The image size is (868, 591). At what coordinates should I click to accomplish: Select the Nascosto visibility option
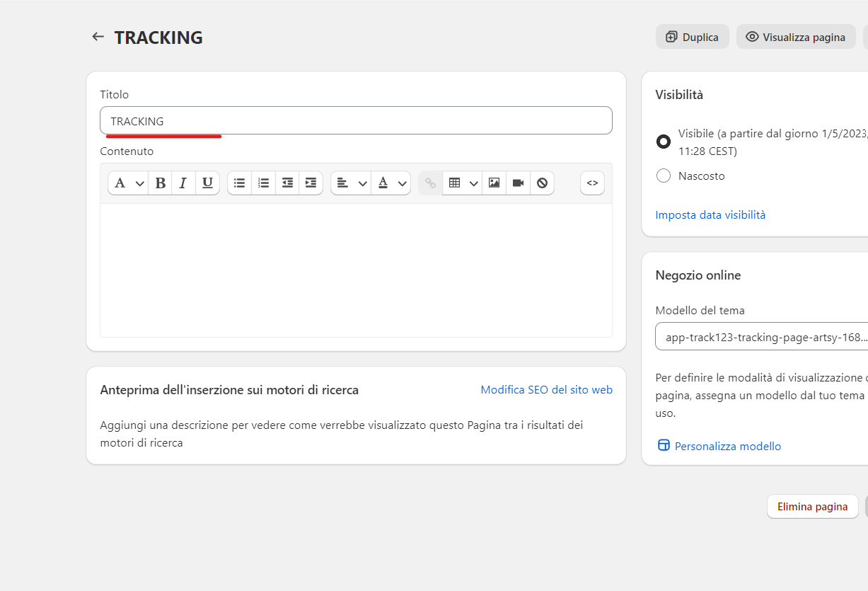pos(664,176)
